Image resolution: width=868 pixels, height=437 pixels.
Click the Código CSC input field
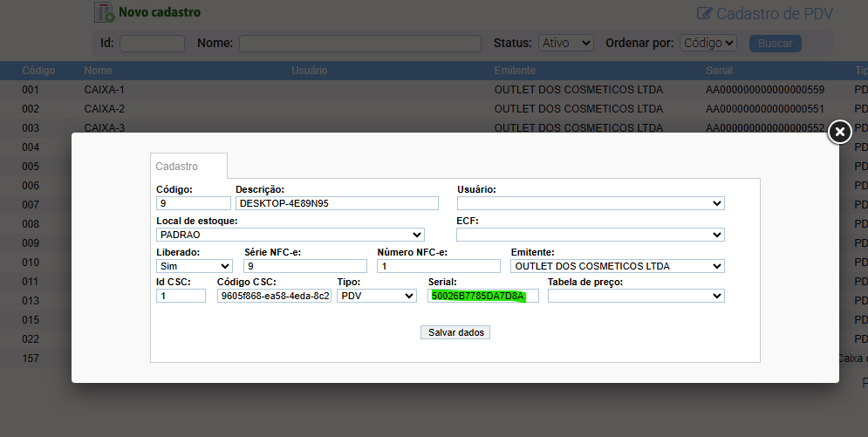(274, 296)
